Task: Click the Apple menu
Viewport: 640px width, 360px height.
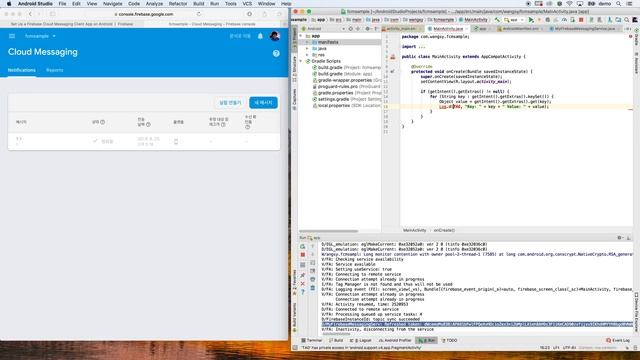Action: point(9,4)
